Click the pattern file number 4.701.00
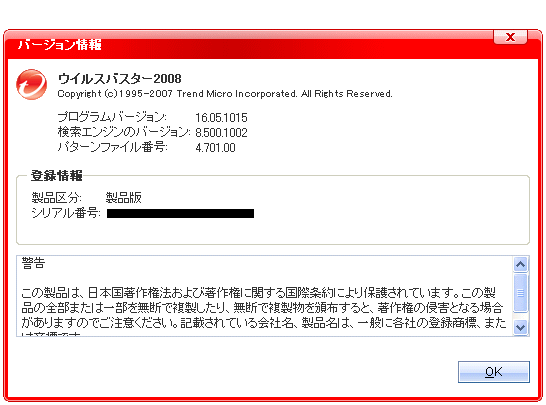The image size is (546, 405). tap(215, 148)
